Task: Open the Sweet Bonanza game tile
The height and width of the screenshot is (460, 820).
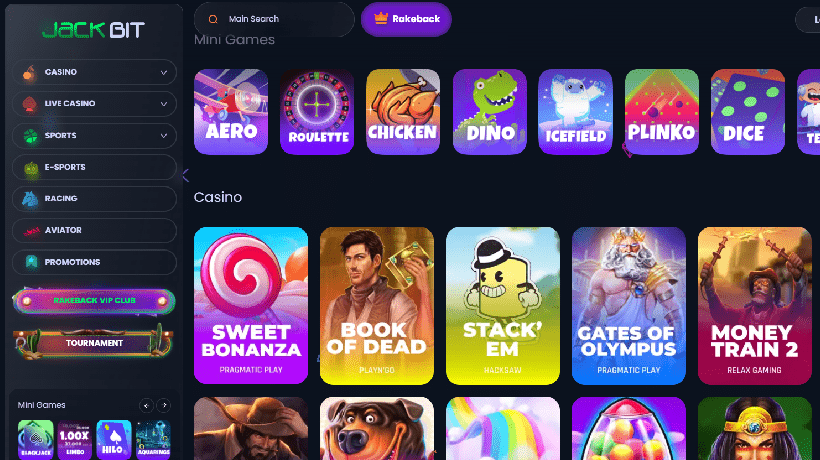Action: [251, 306]
